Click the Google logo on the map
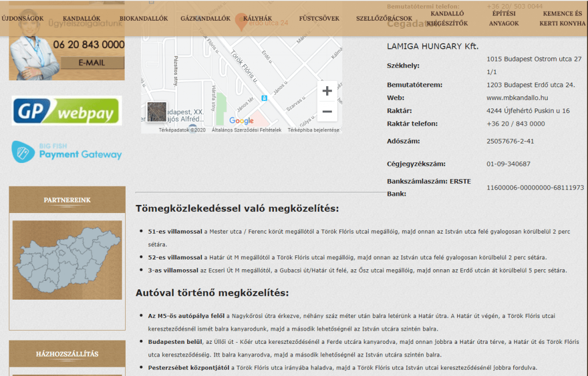 (x=242, y=121)
